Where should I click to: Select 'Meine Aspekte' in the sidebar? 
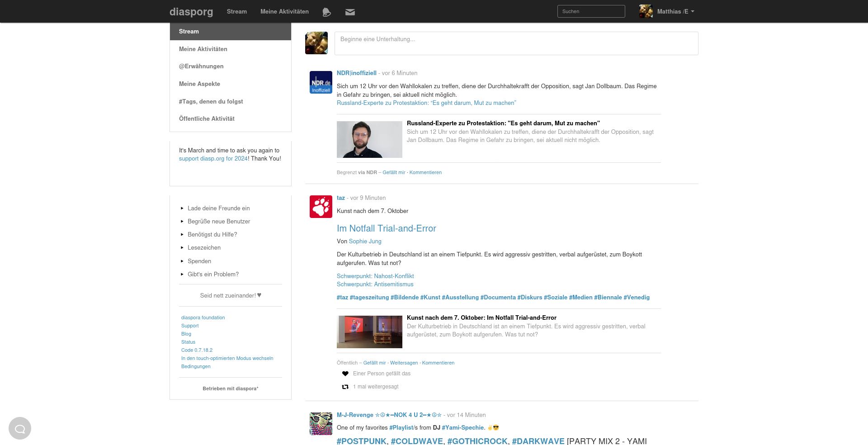tap(199, 84)
